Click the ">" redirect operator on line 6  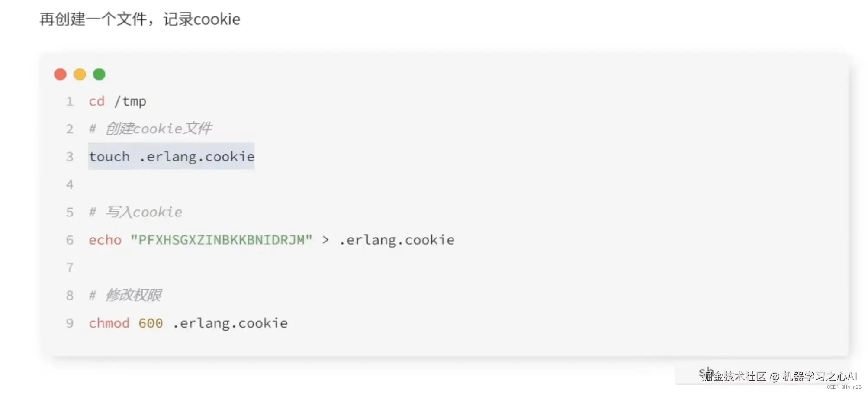tap(325, 240)
